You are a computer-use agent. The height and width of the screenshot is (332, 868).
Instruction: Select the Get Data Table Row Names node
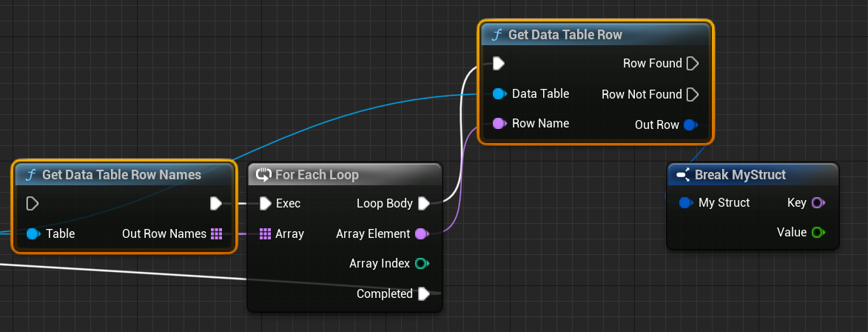tap(121, 175)
